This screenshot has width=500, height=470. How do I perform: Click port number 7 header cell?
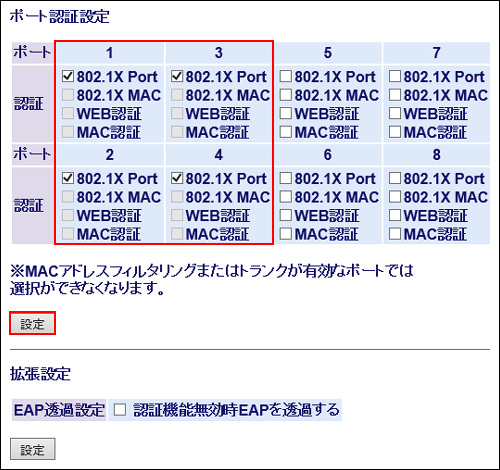pos(437,53)
